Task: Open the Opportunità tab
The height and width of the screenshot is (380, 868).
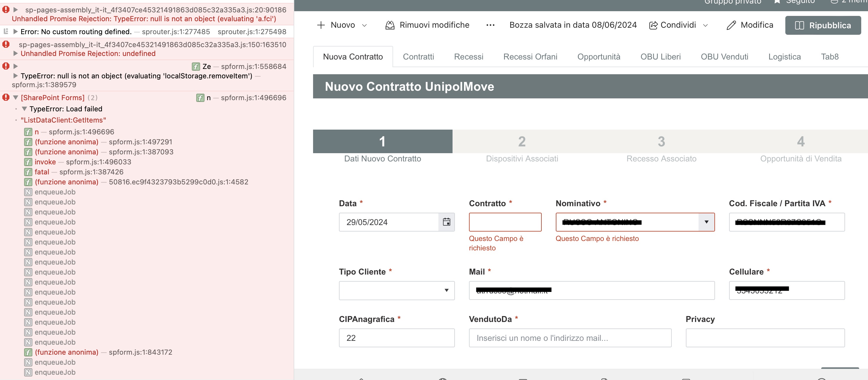Action: point(598,57)
